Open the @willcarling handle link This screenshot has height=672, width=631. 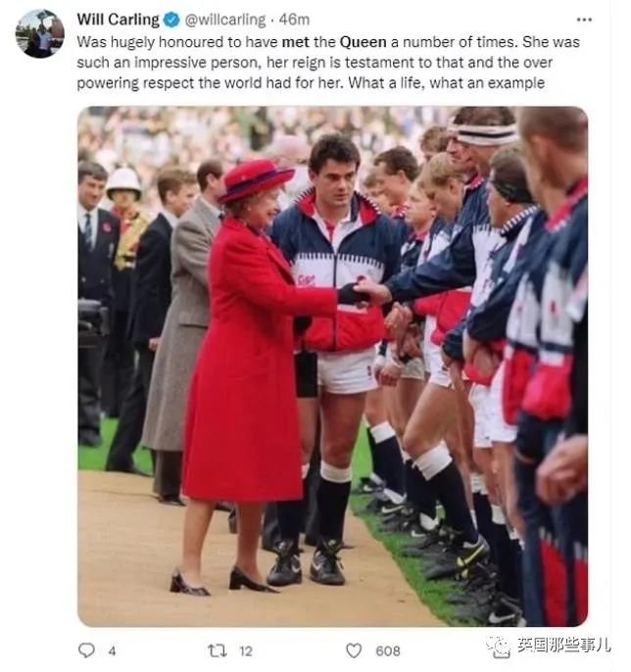(225, 21)
